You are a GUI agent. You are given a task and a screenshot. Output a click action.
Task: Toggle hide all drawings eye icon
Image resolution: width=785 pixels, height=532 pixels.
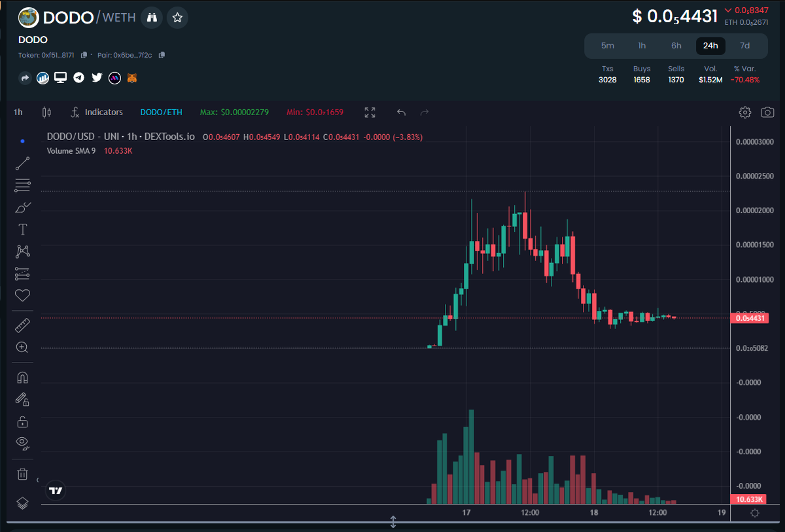click(x=22, y=444)
